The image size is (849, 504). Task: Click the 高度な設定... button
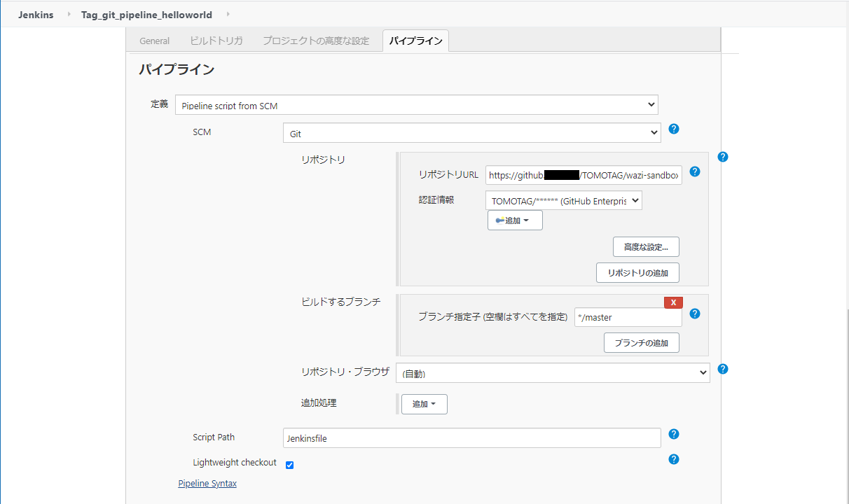click(x=646, y=246)
